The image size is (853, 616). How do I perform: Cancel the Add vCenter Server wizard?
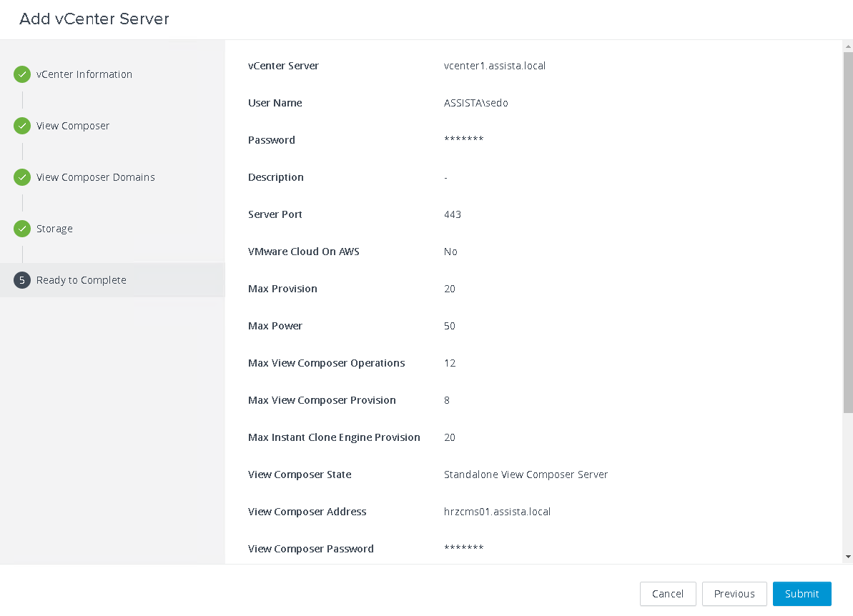[668, 594]
